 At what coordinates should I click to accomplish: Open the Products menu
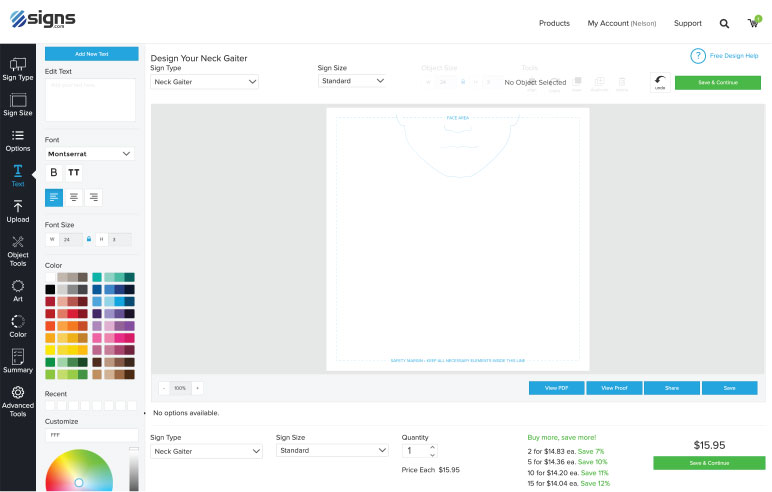[x=554, y=23]
